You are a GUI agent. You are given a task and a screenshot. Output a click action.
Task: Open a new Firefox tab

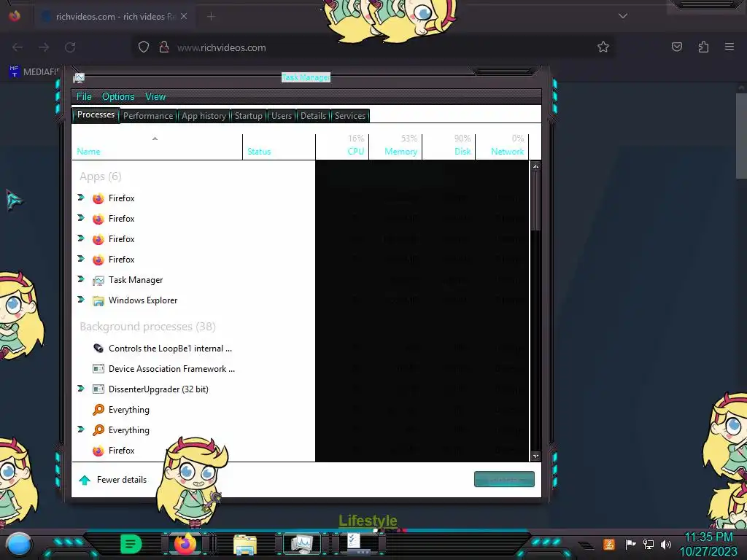[211, 16]
